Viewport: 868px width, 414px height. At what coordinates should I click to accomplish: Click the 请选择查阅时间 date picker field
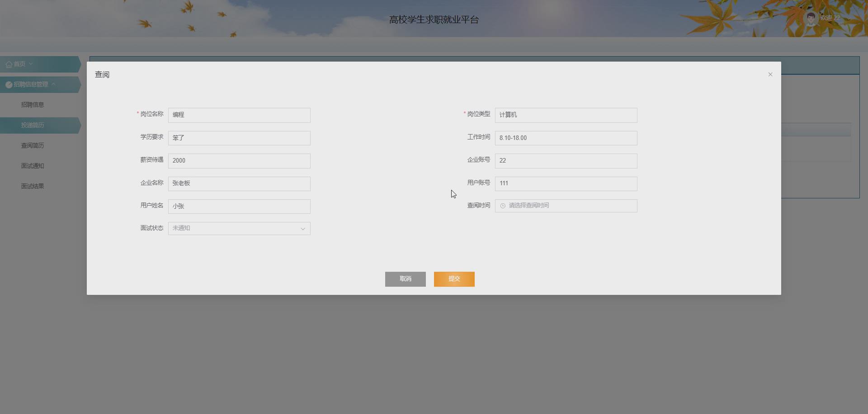566,206
